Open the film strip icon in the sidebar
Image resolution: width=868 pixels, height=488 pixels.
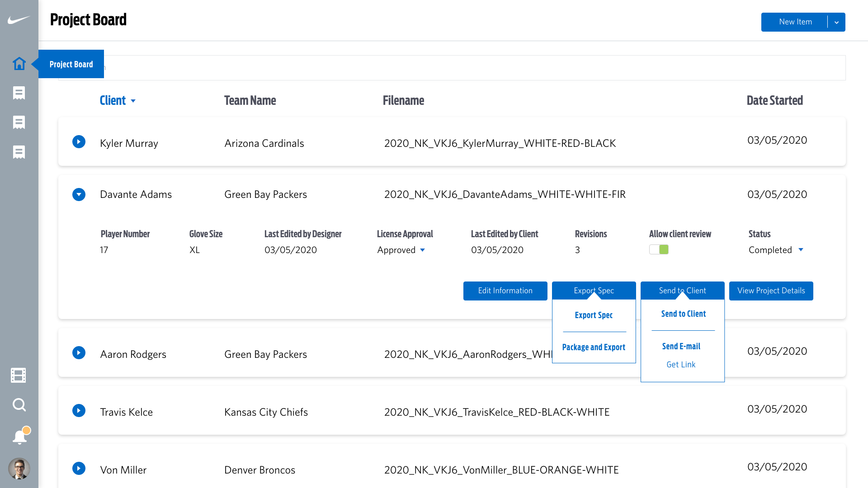(19, 375)
